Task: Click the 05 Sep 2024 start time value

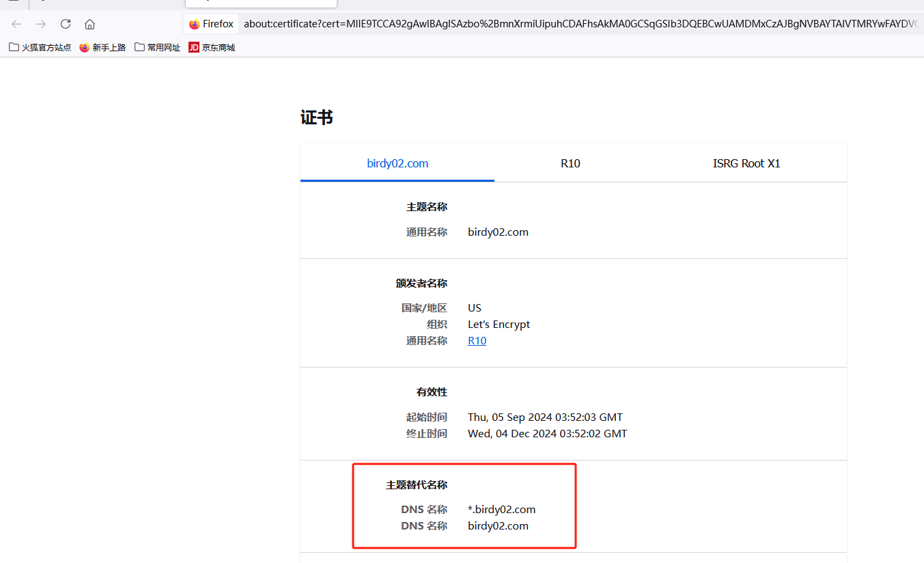Action: coord(545,417)
